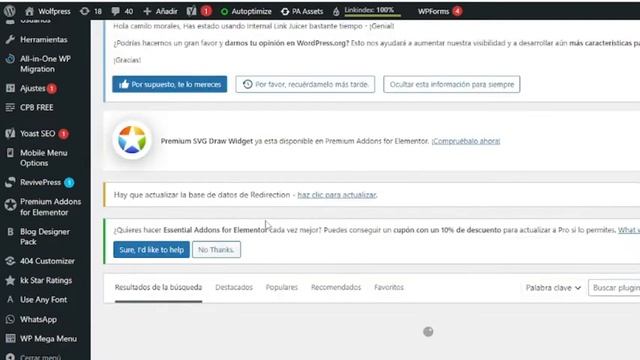Click 'haz clic para actualizar' link

[337, 195]
